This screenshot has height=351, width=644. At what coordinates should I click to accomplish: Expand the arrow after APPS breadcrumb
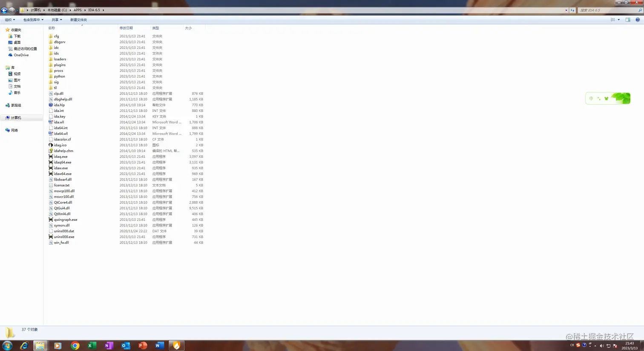click(x=85, y=10)
